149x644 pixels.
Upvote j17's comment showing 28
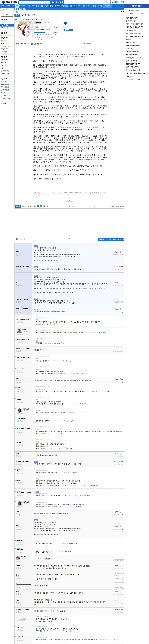point(116,283)
